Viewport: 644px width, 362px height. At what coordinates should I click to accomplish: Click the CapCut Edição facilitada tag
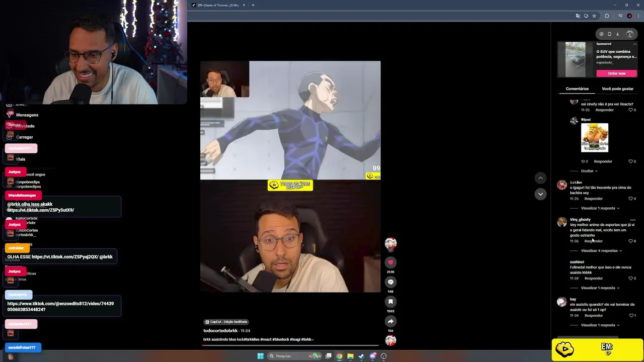226,322
